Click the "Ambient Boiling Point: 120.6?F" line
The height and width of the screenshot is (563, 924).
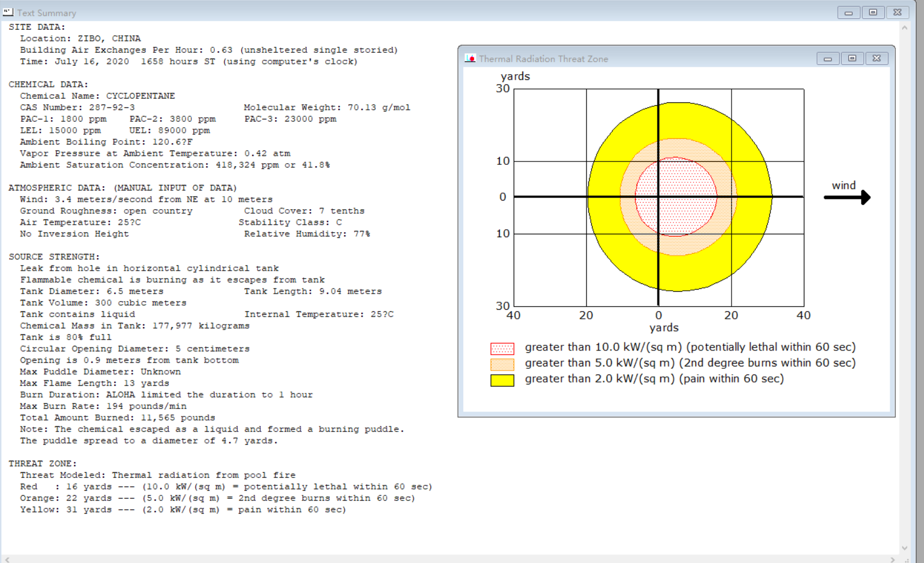click(x=106, y=142)
